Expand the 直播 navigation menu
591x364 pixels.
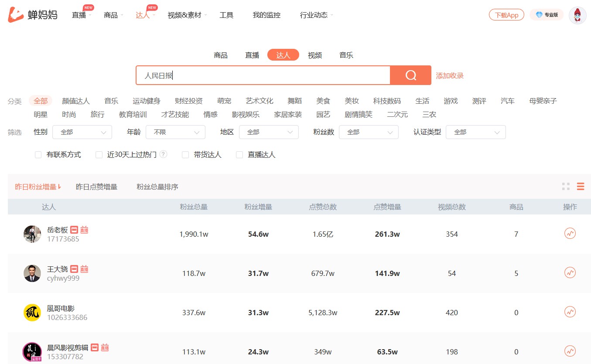click(82, 15)
